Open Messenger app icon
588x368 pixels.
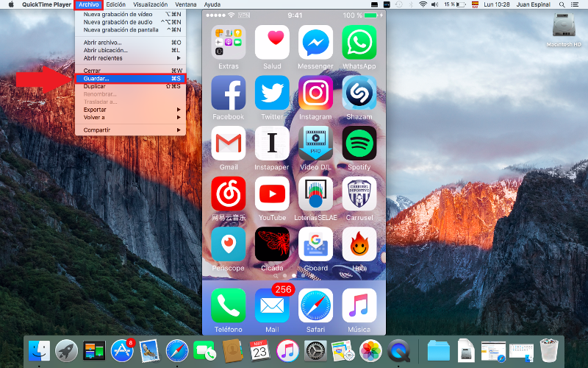315,43
